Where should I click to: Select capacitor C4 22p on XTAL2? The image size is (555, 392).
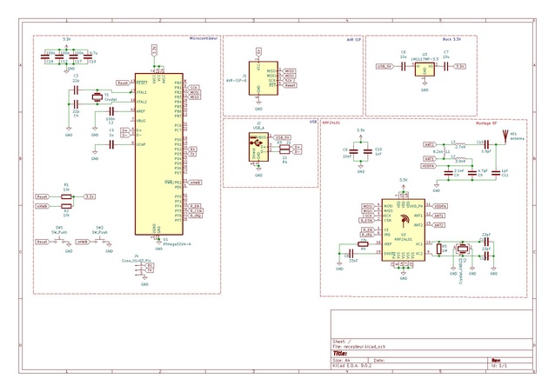click(x=76, y=104)
